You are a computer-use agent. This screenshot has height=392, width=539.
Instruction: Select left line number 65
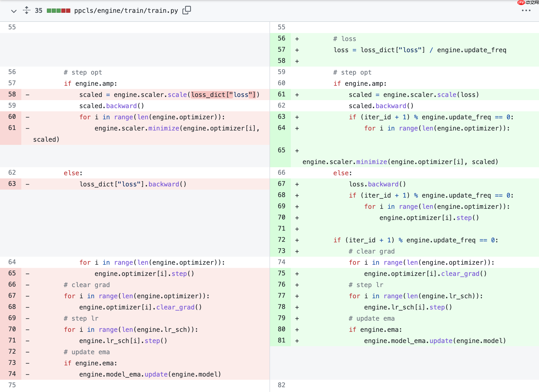(12, 273)
